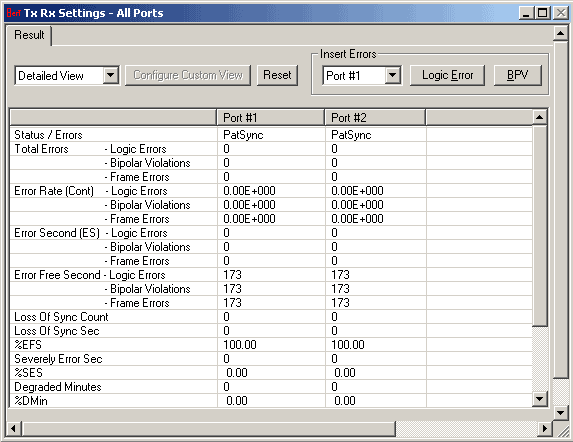Image resolution: width=573 pixels, height=442 pixels.
Task: Select the Total Errors row label
Action: point(41,149)
